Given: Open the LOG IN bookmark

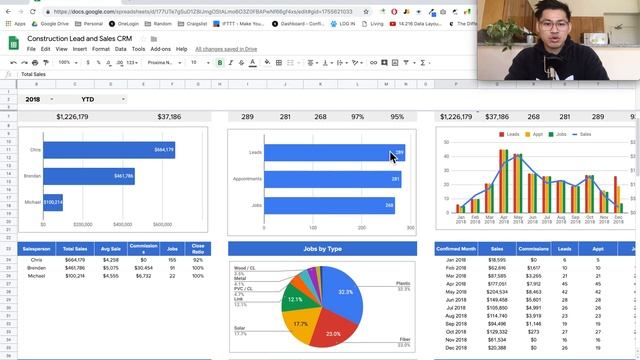Looking at the screenshot, I should [343, 24].
